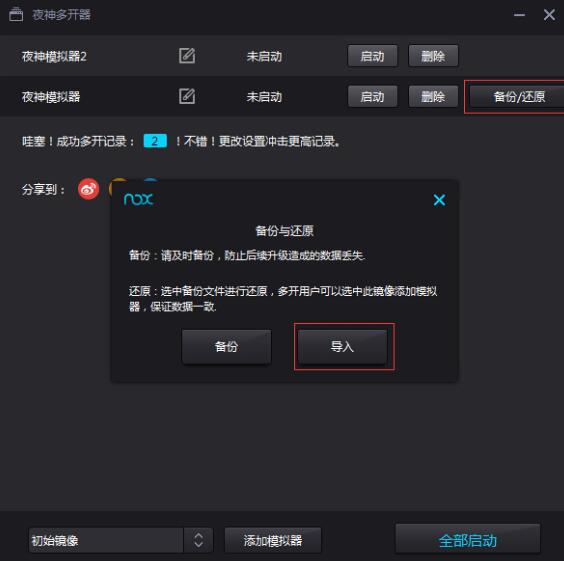Screen dimensions: 564x561
Task: Select the 夜神模拟器 row name
Action: pyautogui.click(x=51, y=96)
